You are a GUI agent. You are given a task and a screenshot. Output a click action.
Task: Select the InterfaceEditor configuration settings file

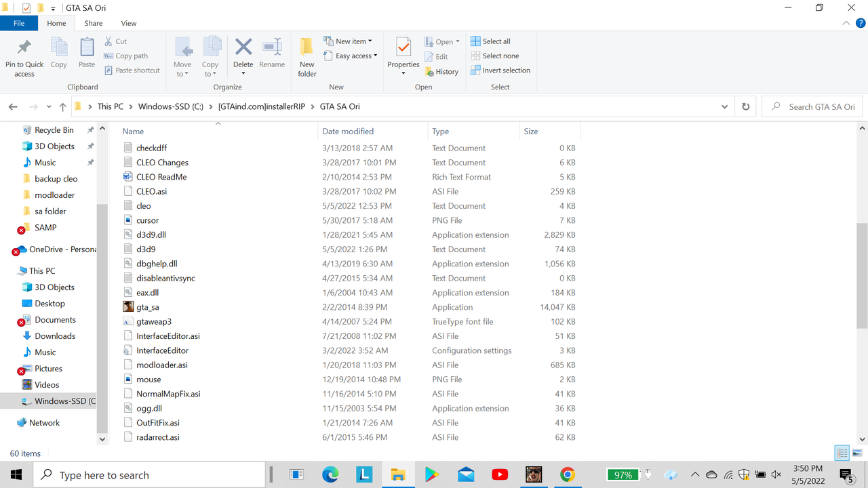pos(162,350)
